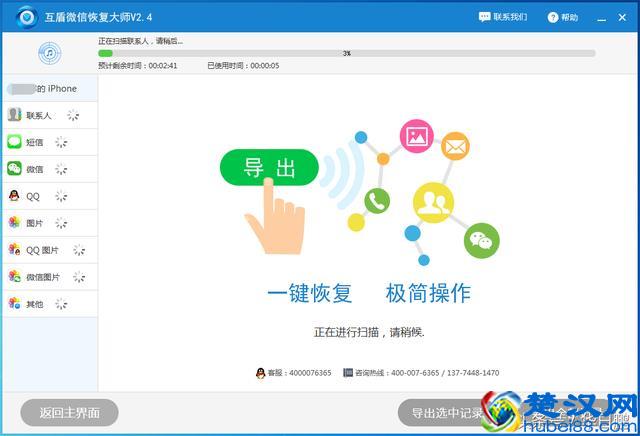Click the scanning progress bar
This screenshot has width=640, height=436.
pyautogui.click(x=347, y=53)
